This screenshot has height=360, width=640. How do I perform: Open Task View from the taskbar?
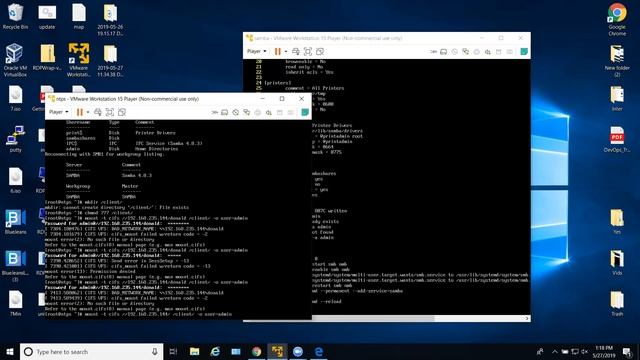pyautogui.click(x=173, y=351)
